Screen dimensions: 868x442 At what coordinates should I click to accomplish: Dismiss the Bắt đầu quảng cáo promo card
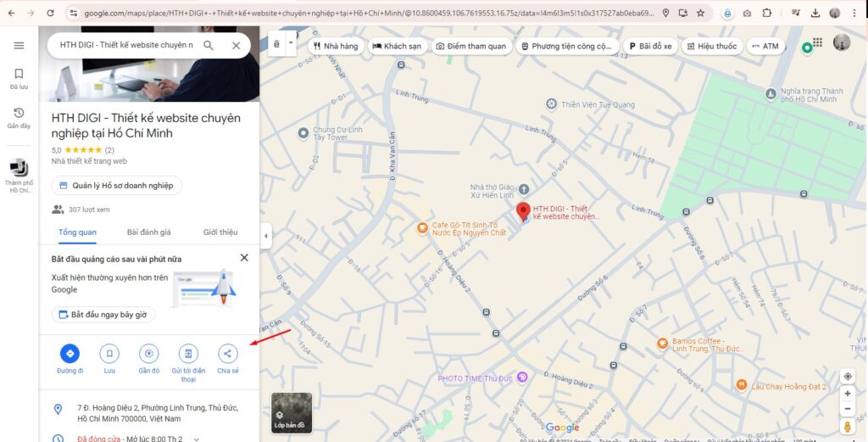tap(244, 258)
